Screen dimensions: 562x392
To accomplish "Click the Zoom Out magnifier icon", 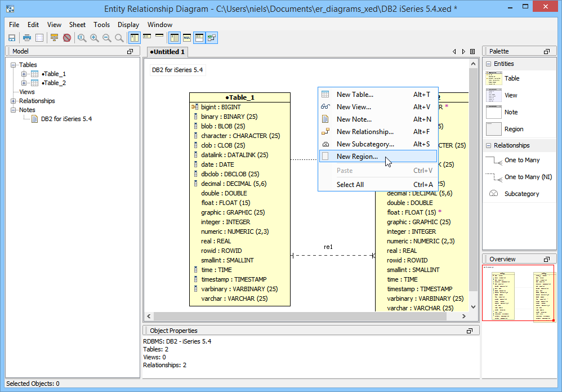I will 107,38.
